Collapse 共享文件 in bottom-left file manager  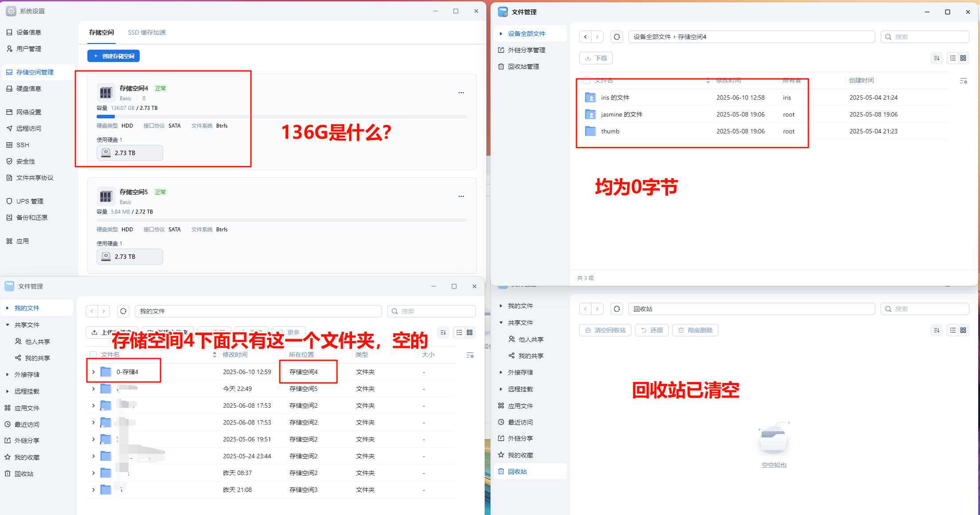point(7,325)
